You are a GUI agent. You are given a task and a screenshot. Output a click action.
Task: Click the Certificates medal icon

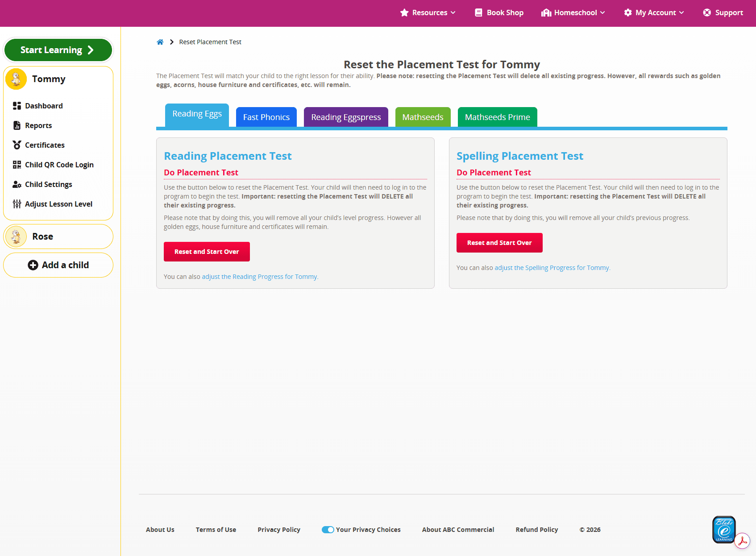(17, 145)
